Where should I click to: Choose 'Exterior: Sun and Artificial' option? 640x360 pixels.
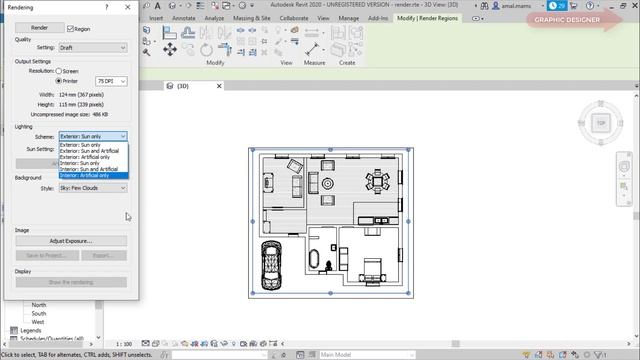click(93, 151)
